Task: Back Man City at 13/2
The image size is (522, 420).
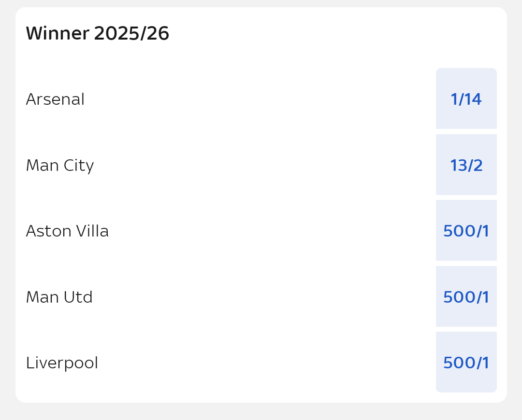Action: 466,165
